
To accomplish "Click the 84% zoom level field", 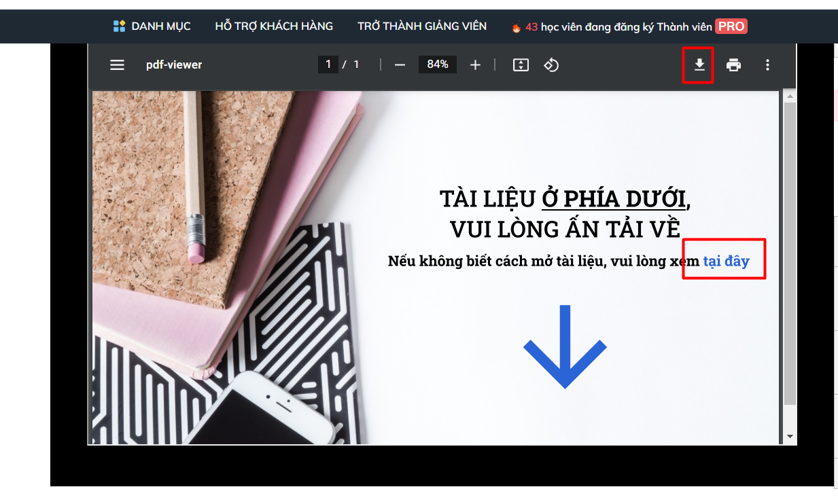I will pyautogui.click(x=438, y=65).
